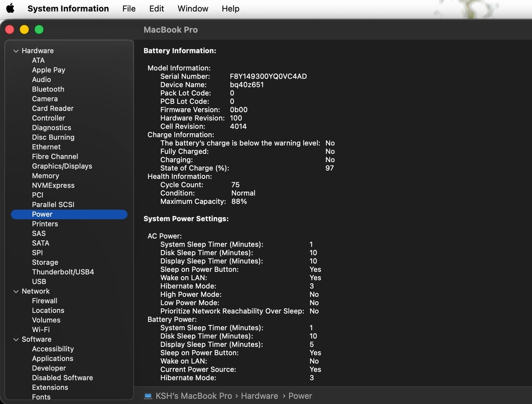Select Parallel SCSI in the sidebar
Image resolution: width=532 pixels, height=404 pixels.
(x=53, y=205)
